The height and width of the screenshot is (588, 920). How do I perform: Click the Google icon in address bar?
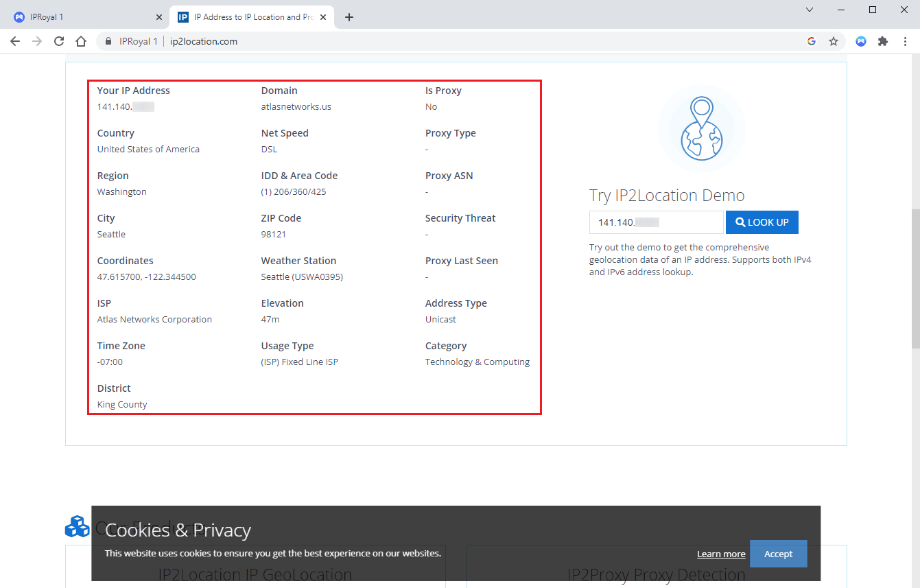812,41
